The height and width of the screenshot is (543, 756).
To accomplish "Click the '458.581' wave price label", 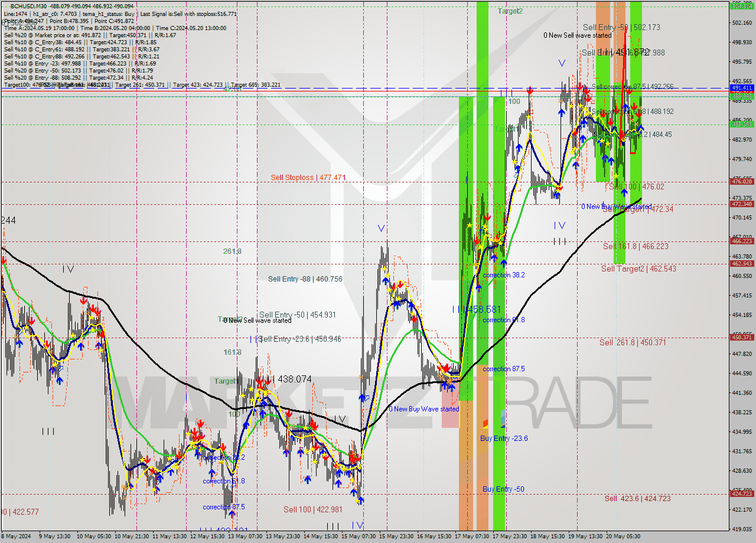I will point(484,309).
